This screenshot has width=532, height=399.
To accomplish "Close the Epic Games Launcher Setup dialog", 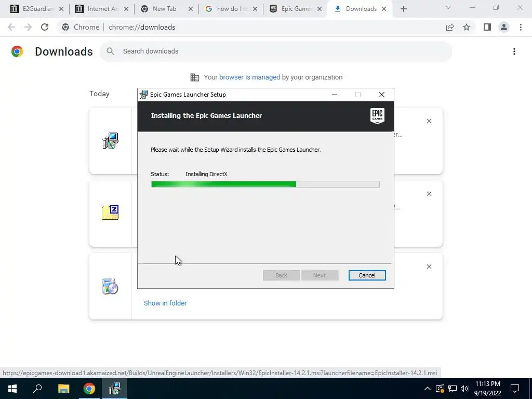I will click(x=382, y=95).
